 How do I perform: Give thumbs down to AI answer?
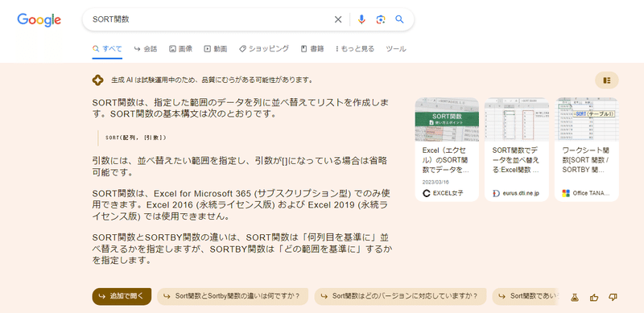(613, 297)
